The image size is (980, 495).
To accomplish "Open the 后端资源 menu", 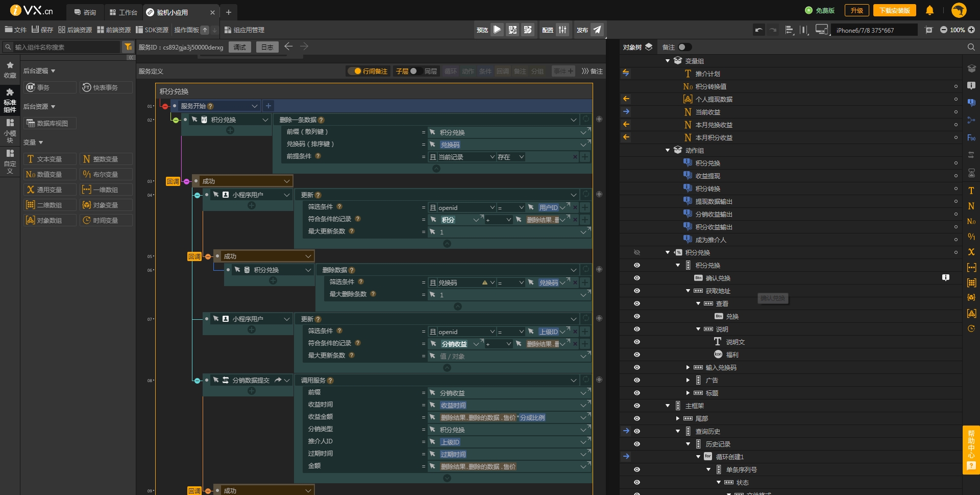I will (75, 30).
